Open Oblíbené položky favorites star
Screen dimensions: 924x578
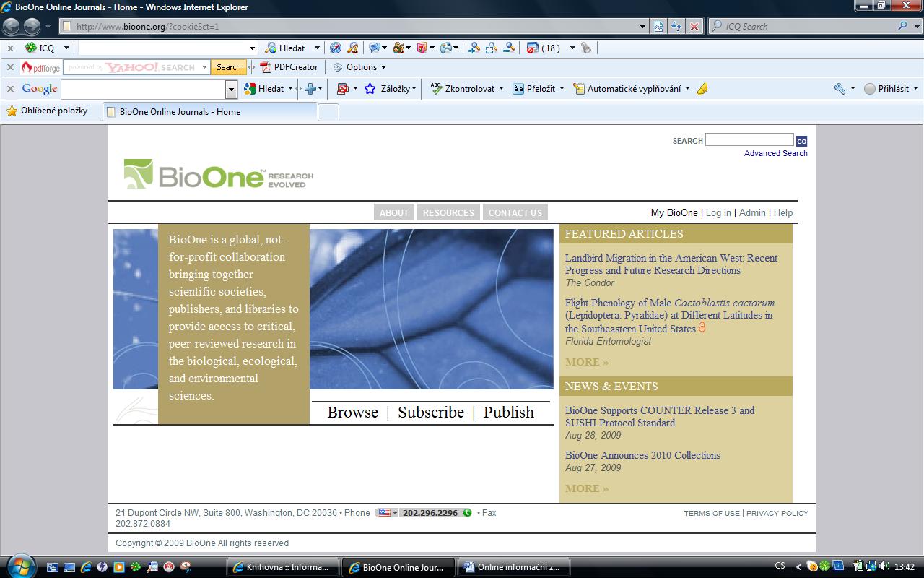[x=47, y=111]
